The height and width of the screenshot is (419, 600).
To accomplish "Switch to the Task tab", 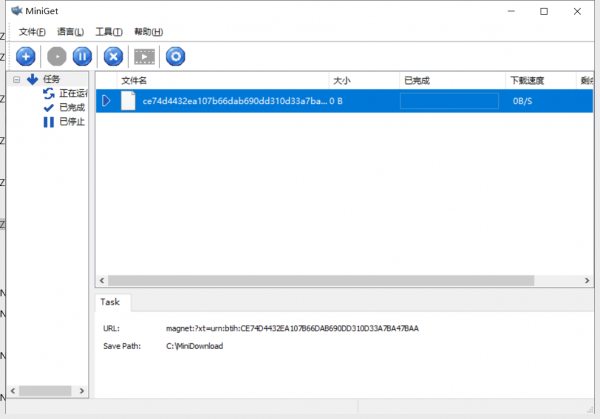I will (110, 302).
